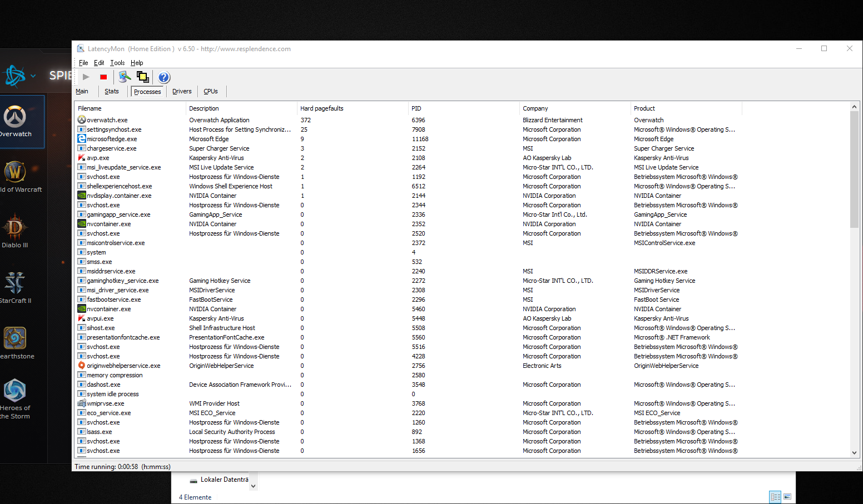This screenshot has width=863, height=504.
Task: Click the StarCraft II sidebar icon
Action: pos(15,283)
